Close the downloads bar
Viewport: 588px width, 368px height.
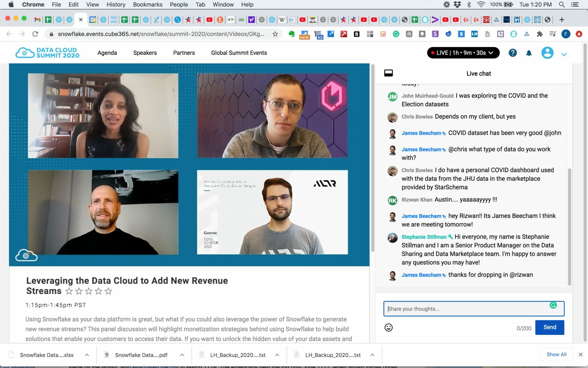pos(580,355)
